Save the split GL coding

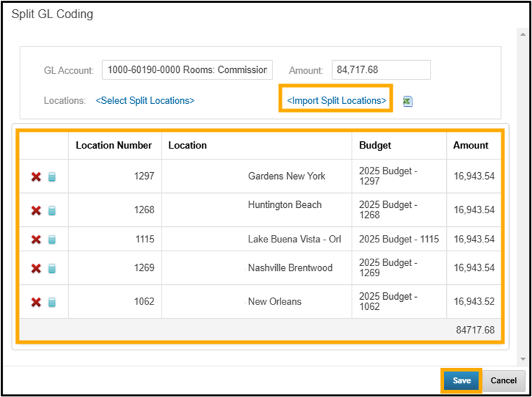tap(462, 381)
